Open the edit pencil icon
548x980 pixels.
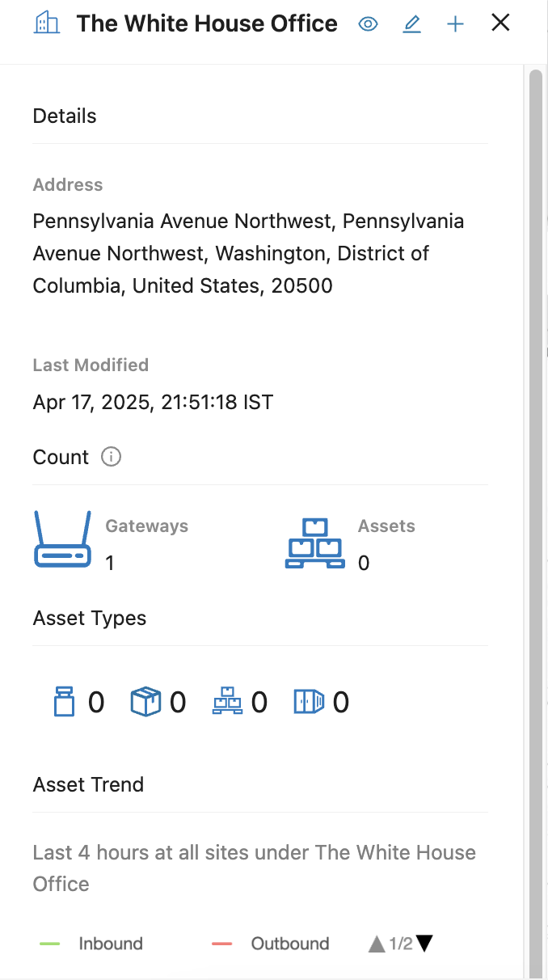pos(412,24)
